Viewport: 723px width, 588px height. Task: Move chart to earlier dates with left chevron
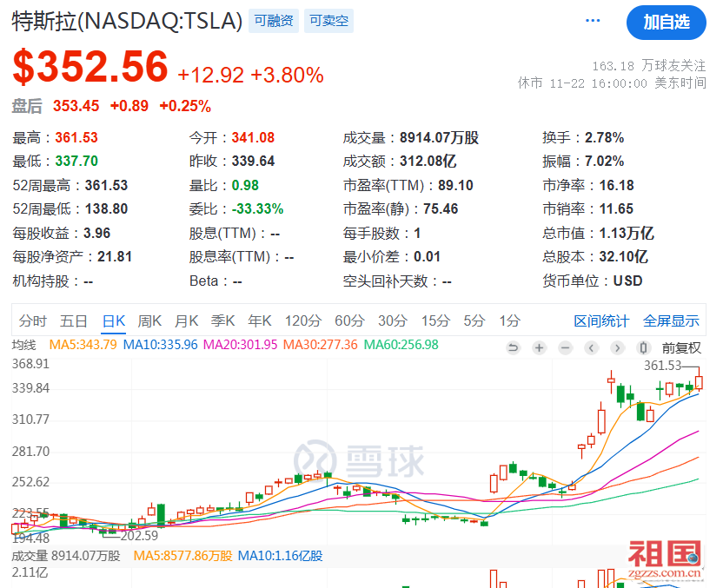(x=592, y=347)
